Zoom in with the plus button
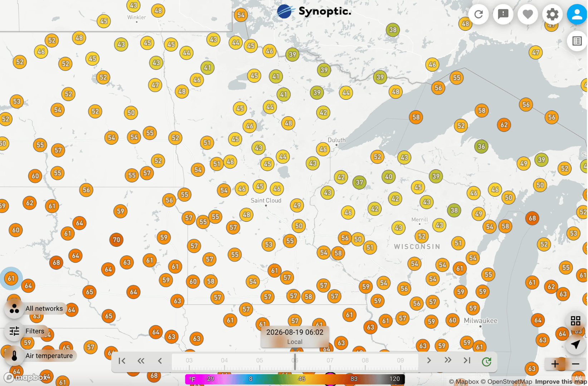Screen dimensions: 588x386 (555, 364)
